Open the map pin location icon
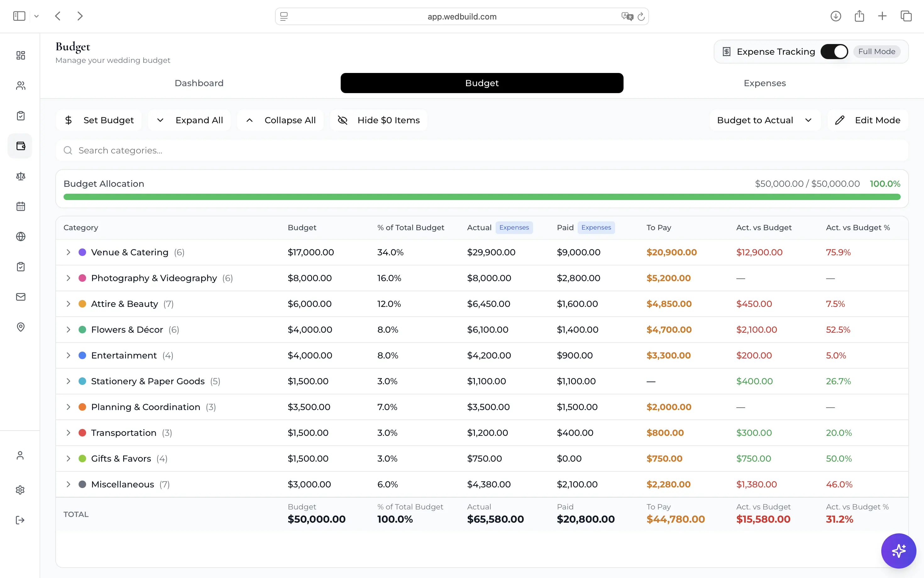924x578 pixels. pos(21,327)
